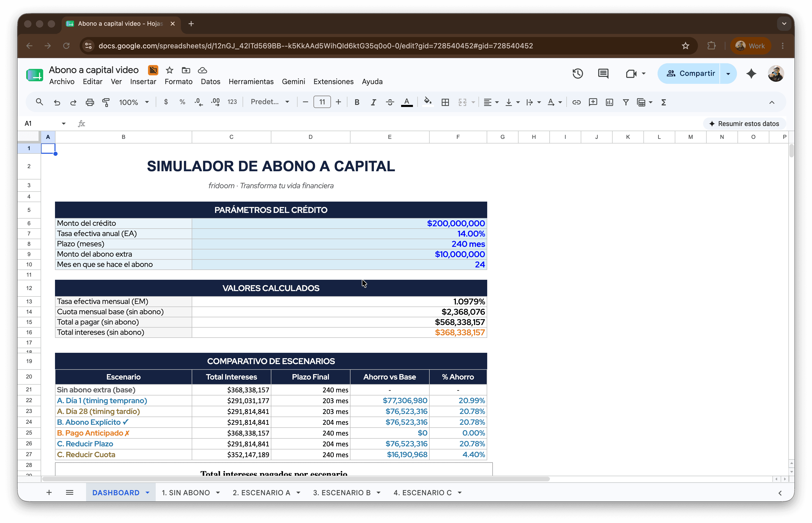Open the Datos menu
The height and width of the screenshot is (523, 812).
pyautogui.click(x=210, y=82)
